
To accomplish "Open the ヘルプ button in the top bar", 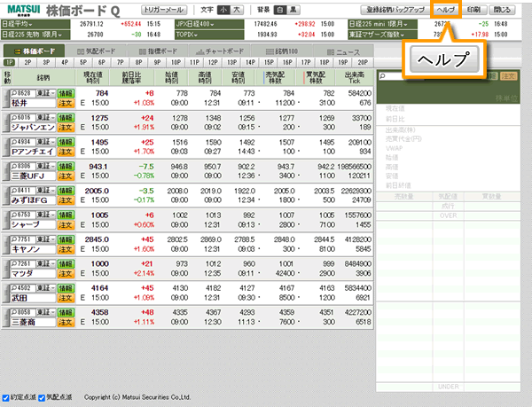I will click(x=445, y=10).
